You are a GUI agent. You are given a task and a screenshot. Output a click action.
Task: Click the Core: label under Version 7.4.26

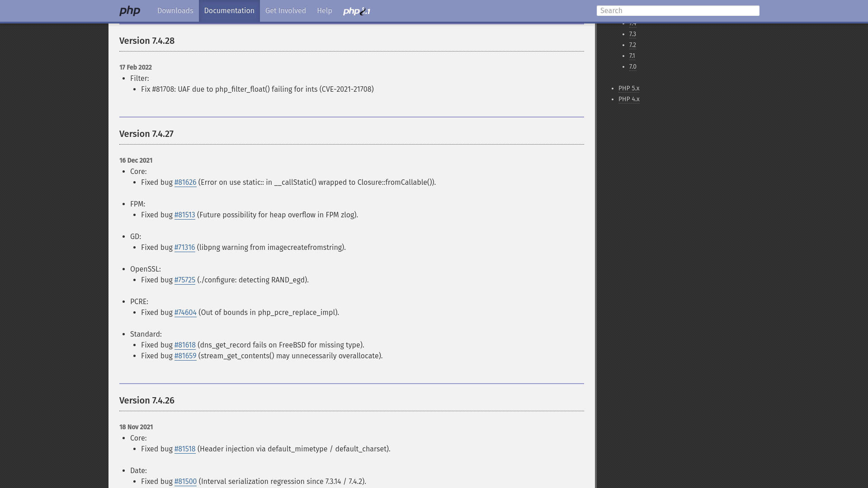[x=138, y=438]
